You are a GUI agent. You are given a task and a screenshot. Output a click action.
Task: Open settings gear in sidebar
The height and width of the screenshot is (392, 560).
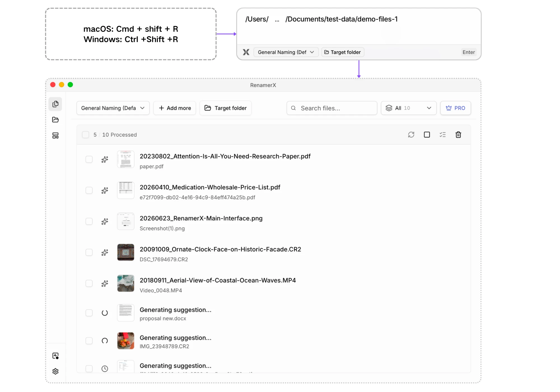pos(55,371)
